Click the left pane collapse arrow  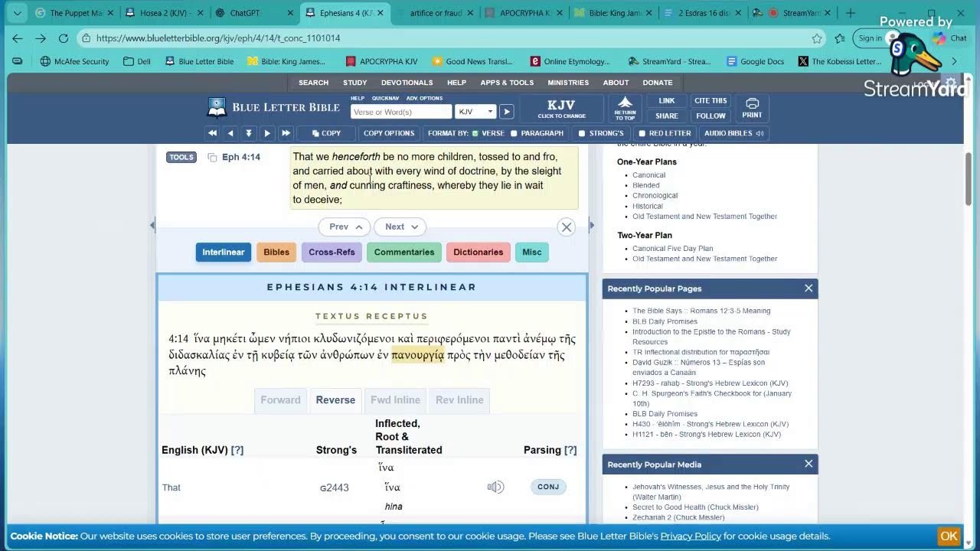(x=152, y=225)
